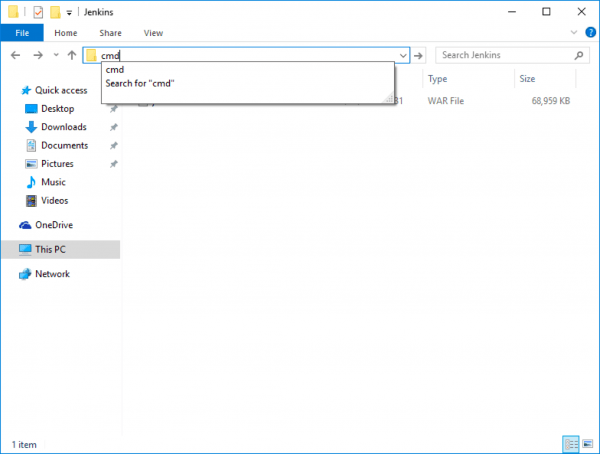Open the Home ribbon tab
The image size is (600, 454).
click(65, 33)
